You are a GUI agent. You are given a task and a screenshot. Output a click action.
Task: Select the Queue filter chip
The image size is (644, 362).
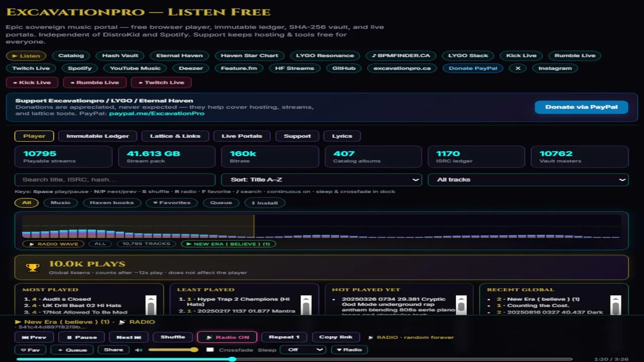tap(221, 203)
